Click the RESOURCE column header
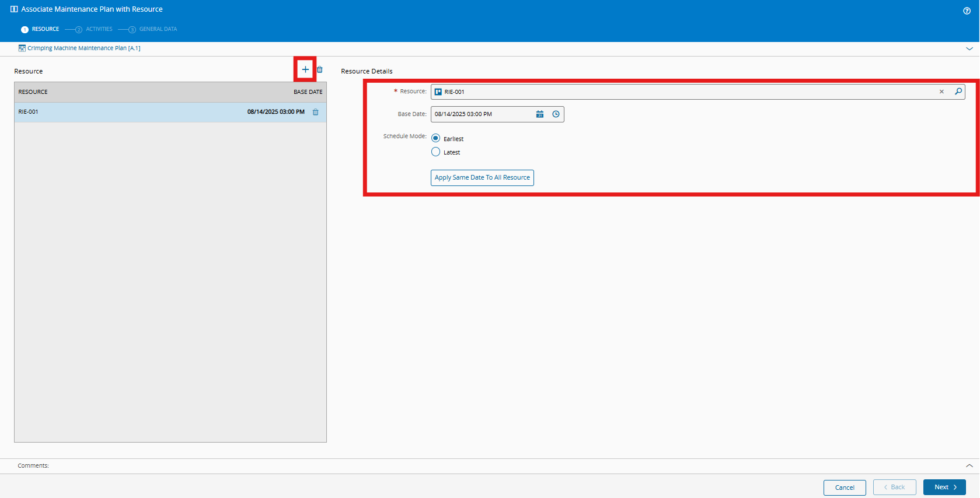This screenshot has height=498, width=980. click(x=33, y=92)
